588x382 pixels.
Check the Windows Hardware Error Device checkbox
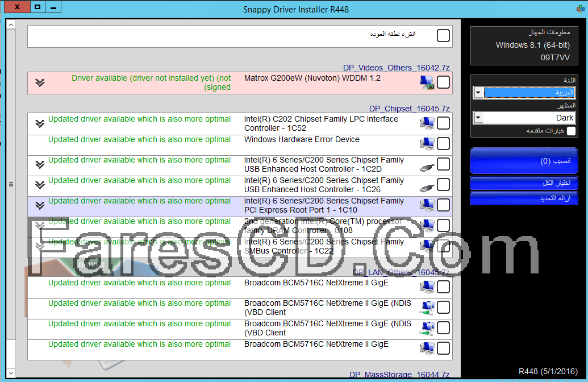pos(443,144)
